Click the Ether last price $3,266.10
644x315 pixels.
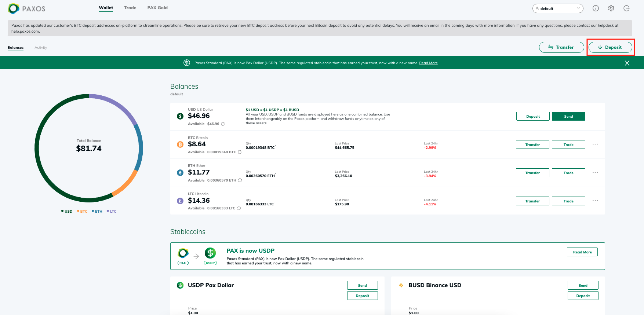click(x=343, y=176)
